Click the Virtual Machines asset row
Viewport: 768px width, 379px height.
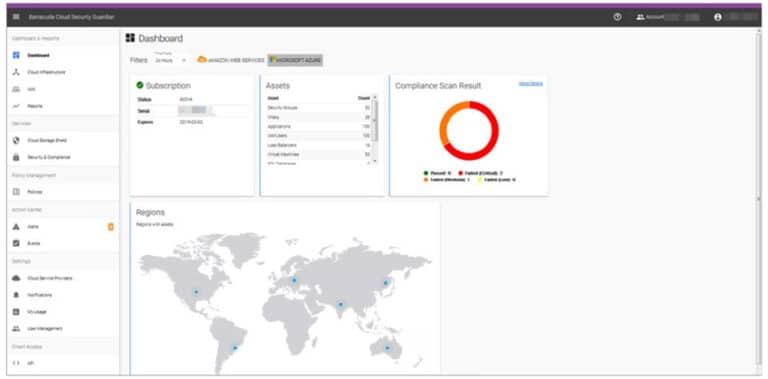319,154
